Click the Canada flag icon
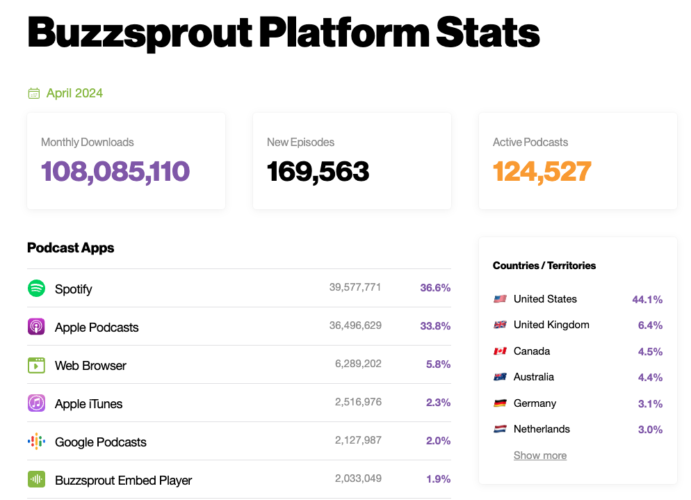This screenshot has height=500, width=691. click(x=500, y=351)
